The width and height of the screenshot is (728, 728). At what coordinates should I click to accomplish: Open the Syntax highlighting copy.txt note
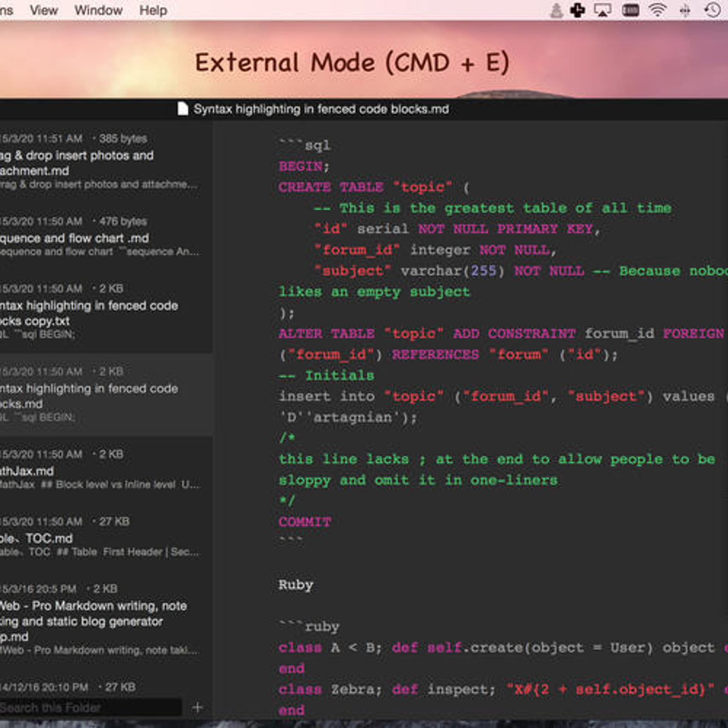click(106, 312)
